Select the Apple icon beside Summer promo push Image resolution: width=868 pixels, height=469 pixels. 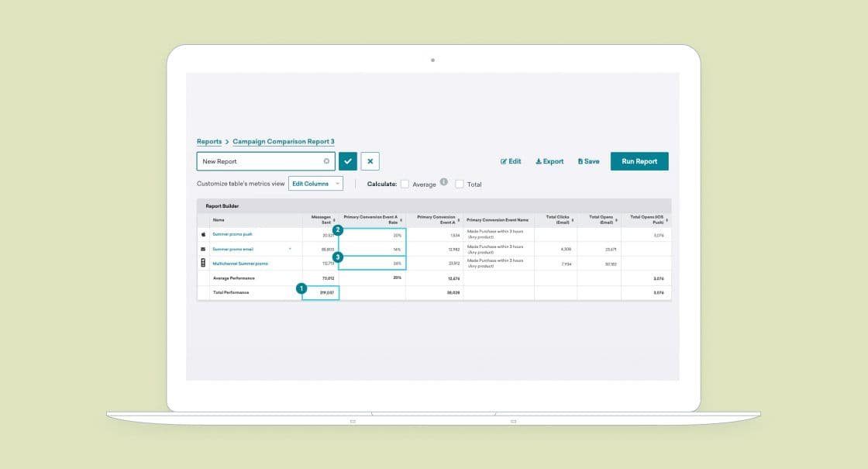[203, 233]
